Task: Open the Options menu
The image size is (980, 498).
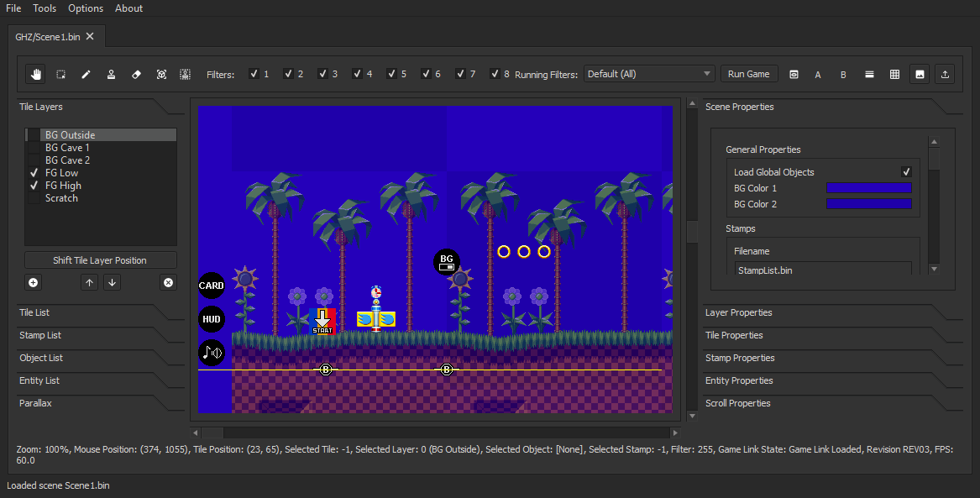Action: click(x=86, y=8)
